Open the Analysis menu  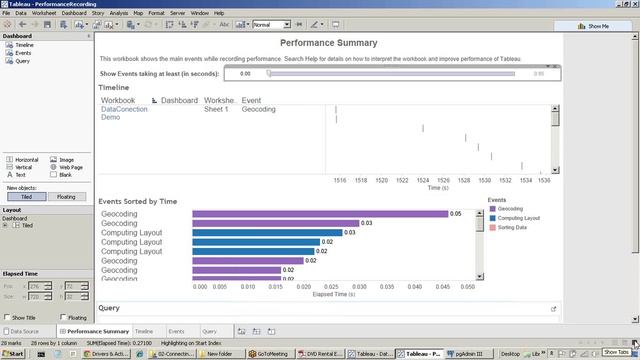tap(119, 13)
